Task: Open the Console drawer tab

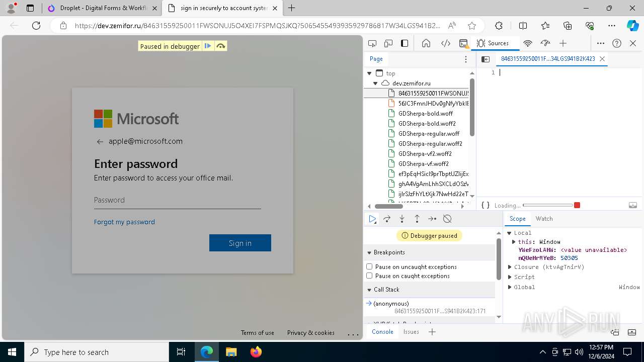Action: click(x=382, y=332)
